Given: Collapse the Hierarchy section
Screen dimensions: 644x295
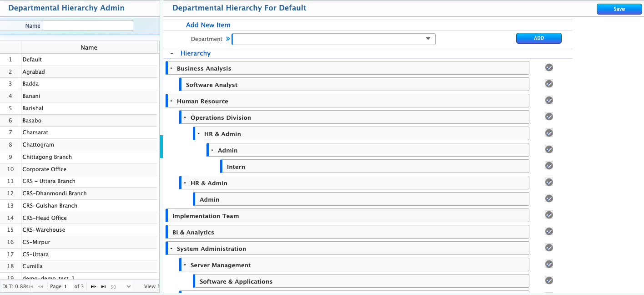Looking at the screenshot, I should 172,53.
